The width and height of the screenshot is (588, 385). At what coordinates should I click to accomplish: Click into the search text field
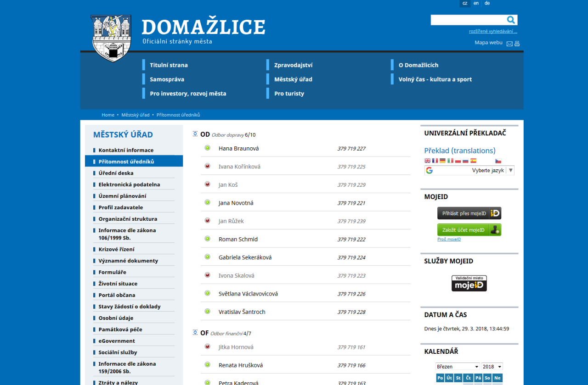click(x=468, y=20)
